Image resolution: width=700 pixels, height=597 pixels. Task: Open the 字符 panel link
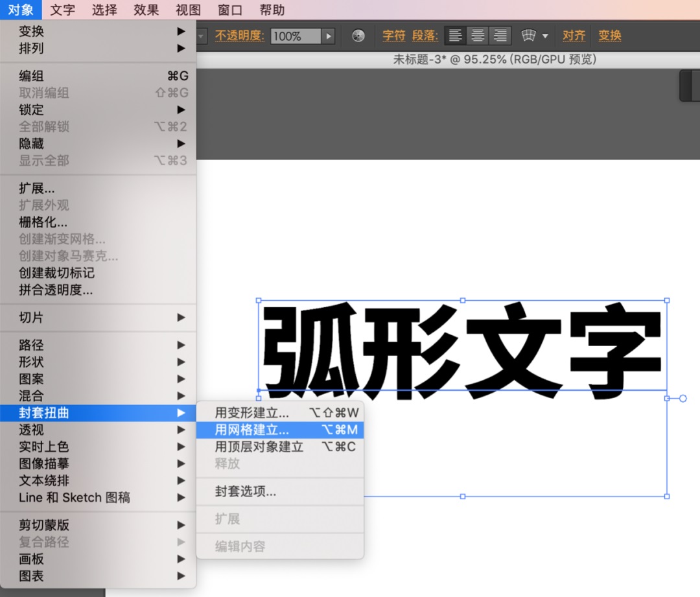[x=393, y=35]
